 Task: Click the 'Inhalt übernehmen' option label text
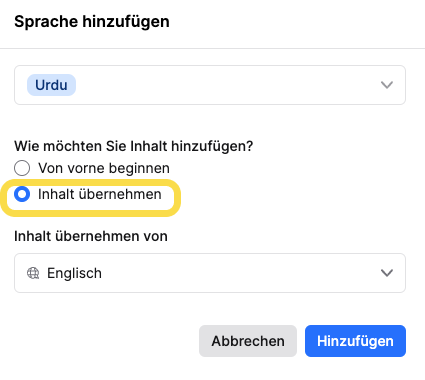(x=100, y=194)
